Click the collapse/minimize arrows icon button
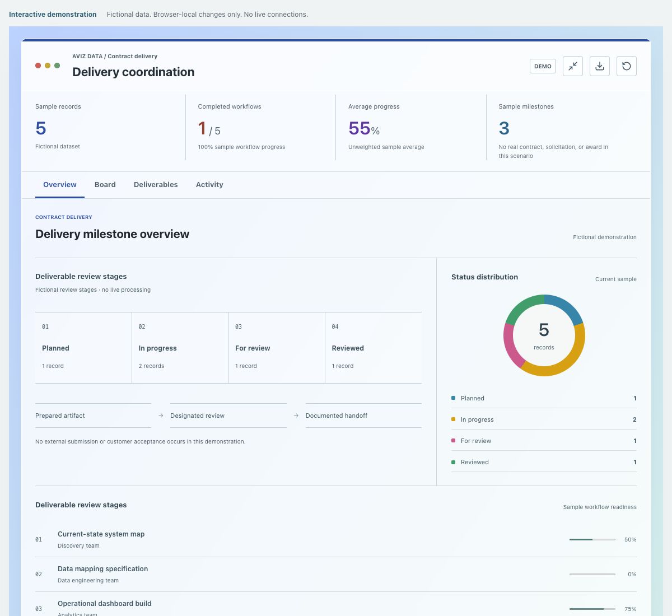This screenshot has height=616, width=672. [x=573, y=66]
